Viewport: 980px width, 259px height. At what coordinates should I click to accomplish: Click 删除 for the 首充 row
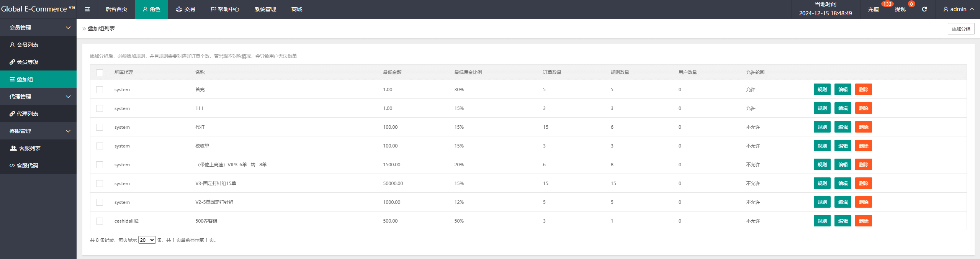[x=863, y=90]
